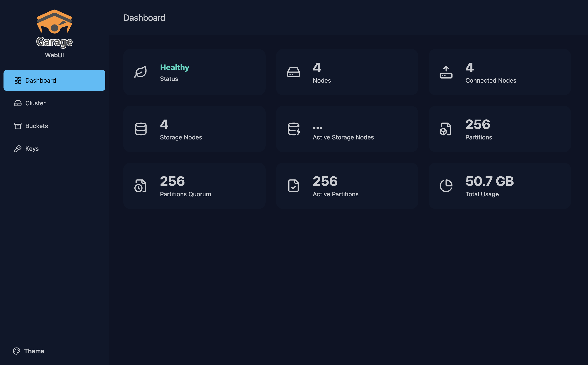This screenshot has height=365, width=588.
Task: Open the Dashboard sidebar item
Action: tap(54, 80)
